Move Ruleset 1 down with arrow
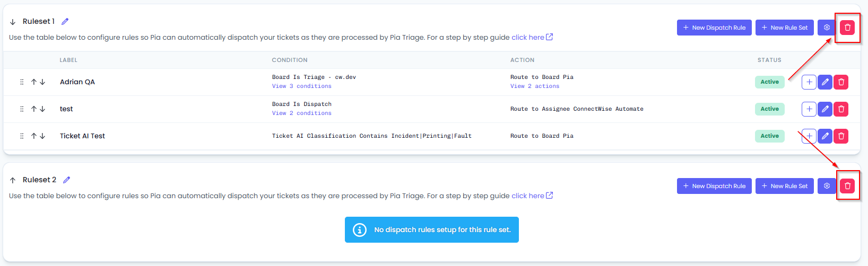868x266 pixels. coord(13,22)
